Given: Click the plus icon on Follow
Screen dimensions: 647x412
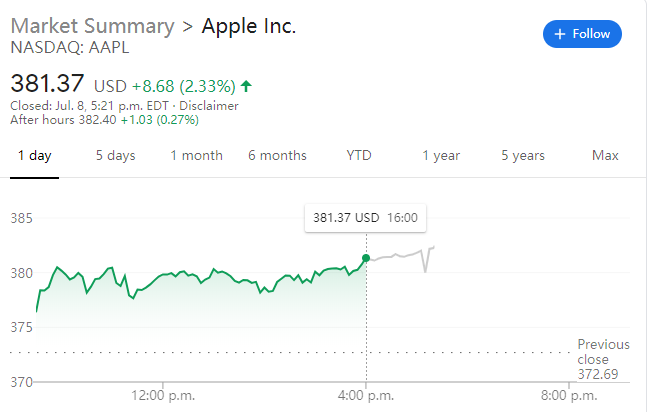Looking at the screenshot, I should [560, 34].
